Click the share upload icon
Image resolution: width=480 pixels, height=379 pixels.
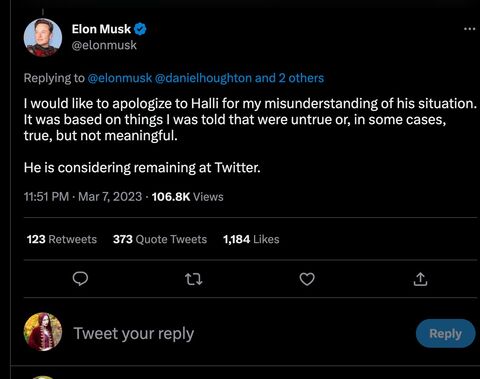(420, 279)
